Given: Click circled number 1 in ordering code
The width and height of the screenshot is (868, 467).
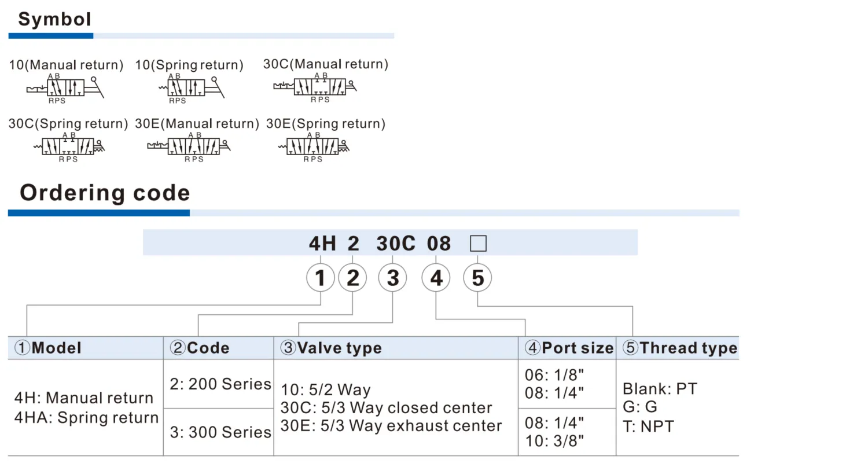Looking at the screenshot, I should point(320,278).
